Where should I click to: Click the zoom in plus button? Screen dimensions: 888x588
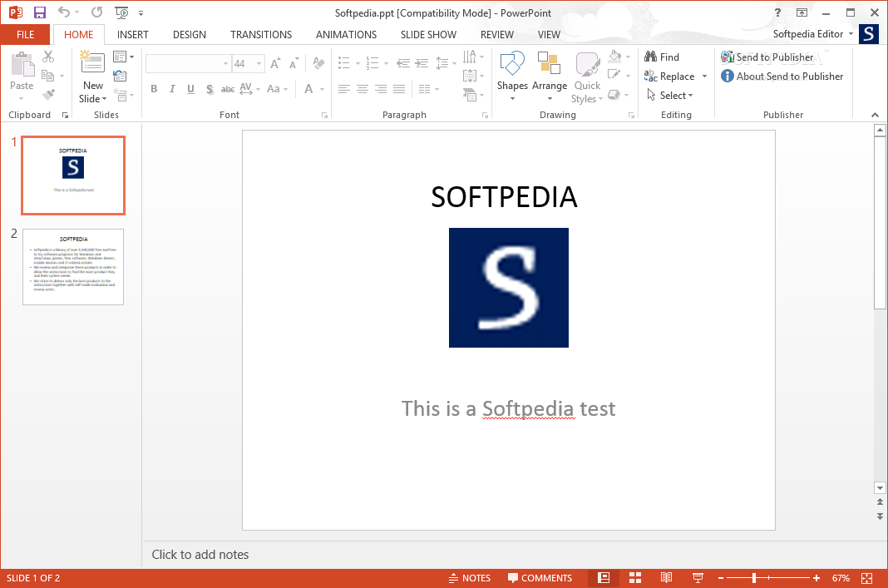[816, 578]
